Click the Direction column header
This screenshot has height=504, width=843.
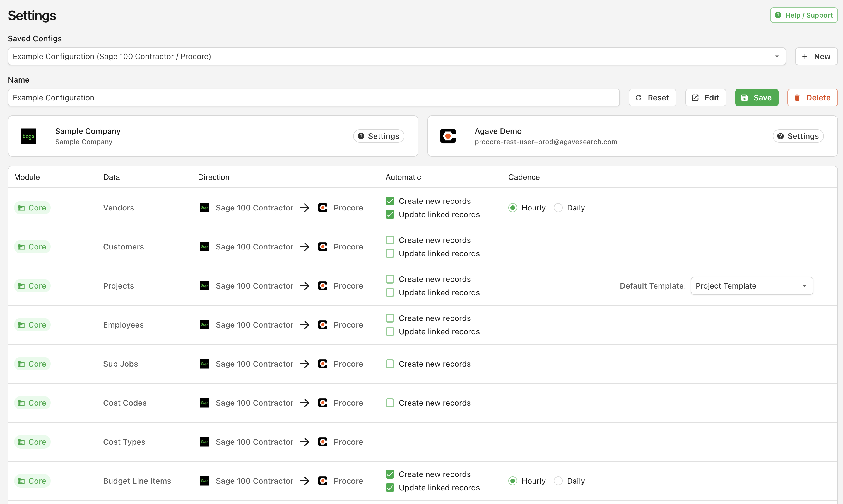tap(214, 177)
